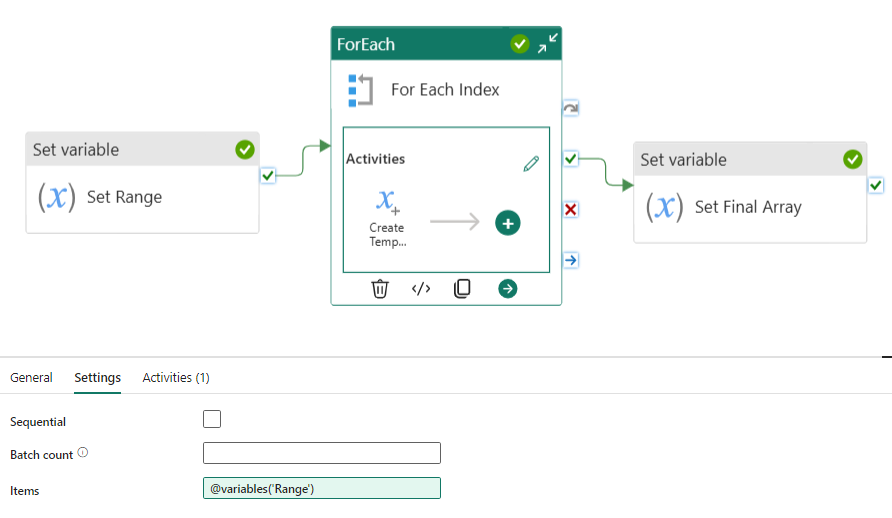892x518 pixels.
Task: Click the Batch count label
Action: (x=42, y=455)
